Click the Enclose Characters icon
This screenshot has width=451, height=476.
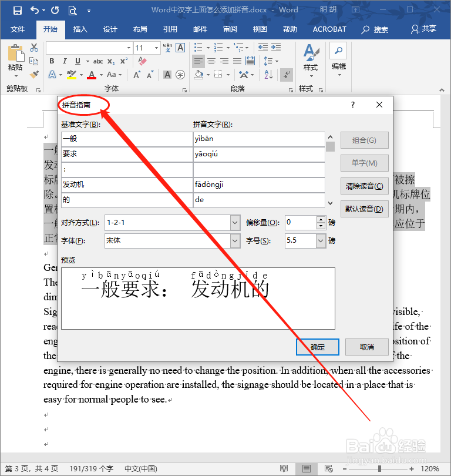180,75
